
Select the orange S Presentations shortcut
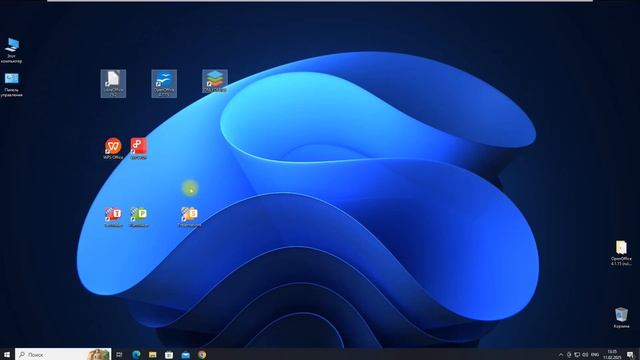point(189,217)
